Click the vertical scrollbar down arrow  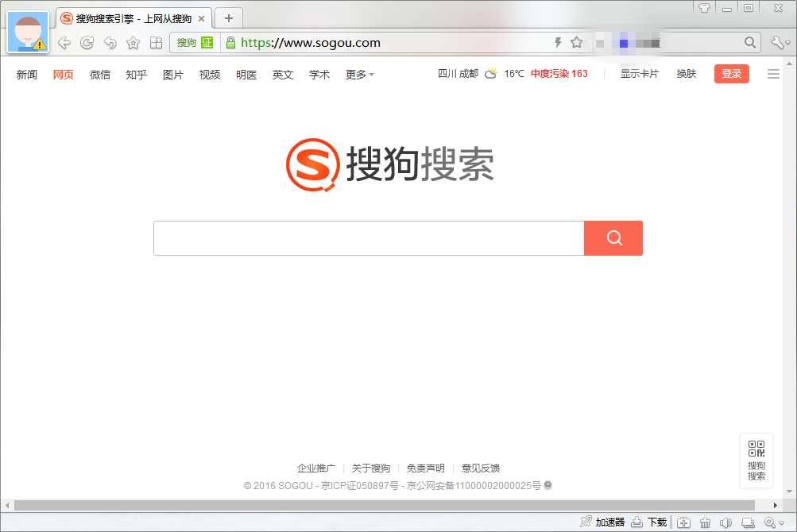(789, 492)
